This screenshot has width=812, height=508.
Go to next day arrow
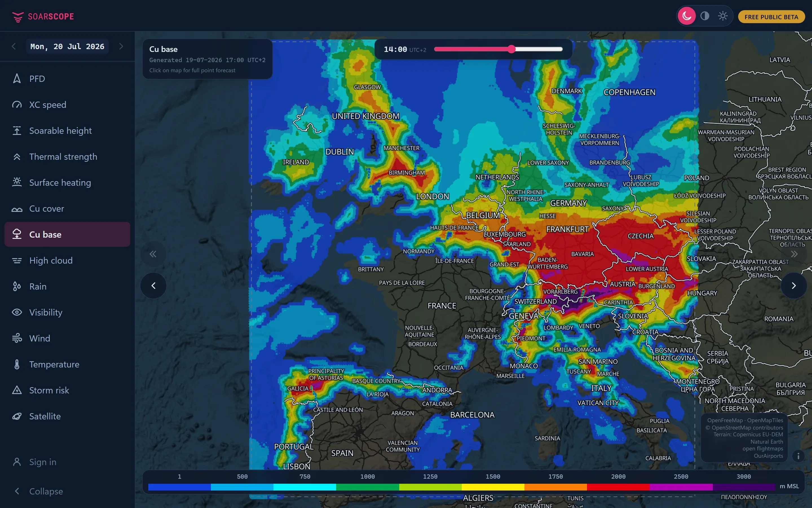pos(121,46)
